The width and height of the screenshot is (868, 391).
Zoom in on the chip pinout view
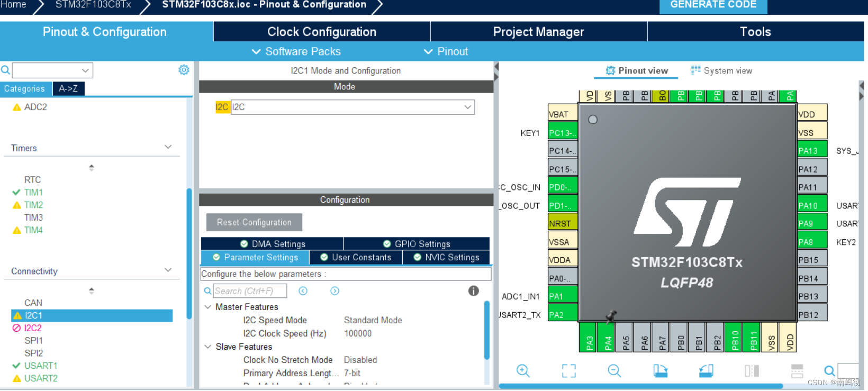point(523,370)
